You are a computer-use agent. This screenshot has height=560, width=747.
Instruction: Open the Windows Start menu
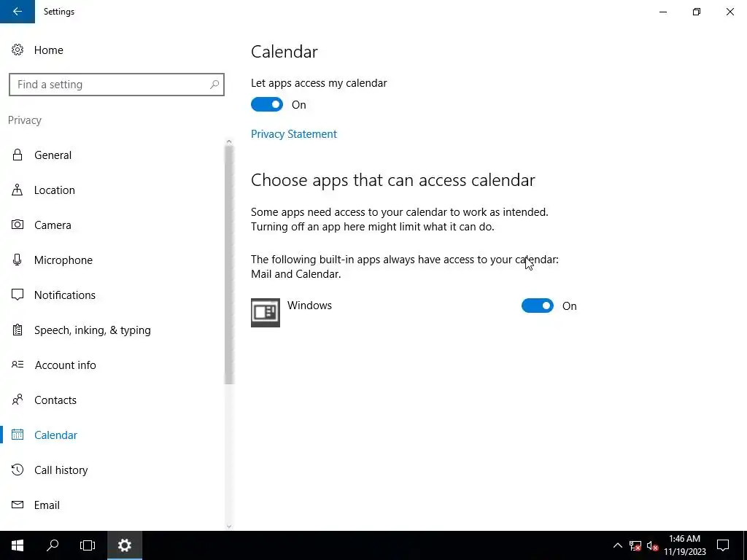pos(18,545)
